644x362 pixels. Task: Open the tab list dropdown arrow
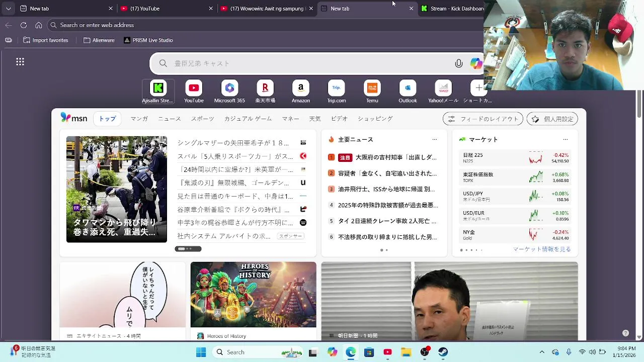point(9,9)
